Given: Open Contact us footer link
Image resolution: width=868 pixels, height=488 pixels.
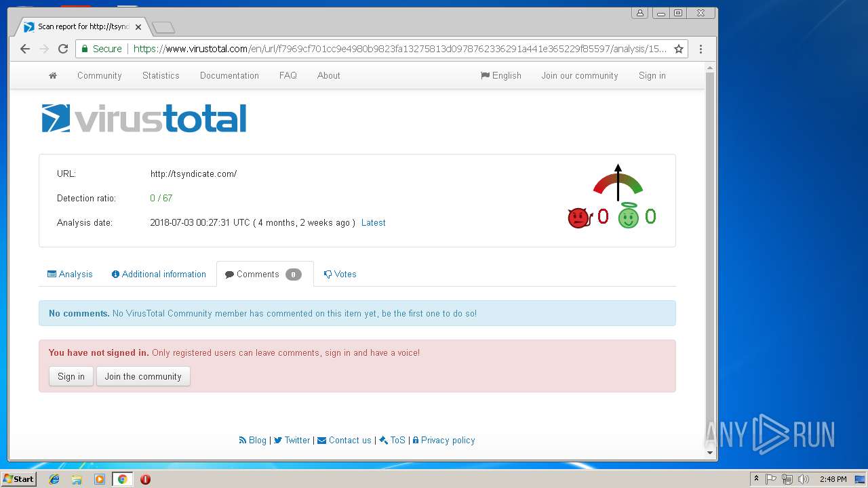Looking at the screenshot, I should click(x=344, y=440).
